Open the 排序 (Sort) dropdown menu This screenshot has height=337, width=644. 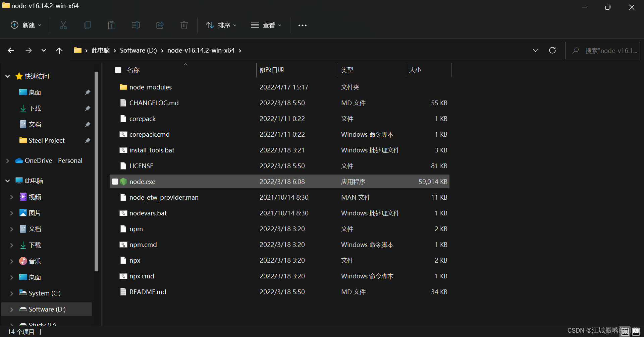221,25
